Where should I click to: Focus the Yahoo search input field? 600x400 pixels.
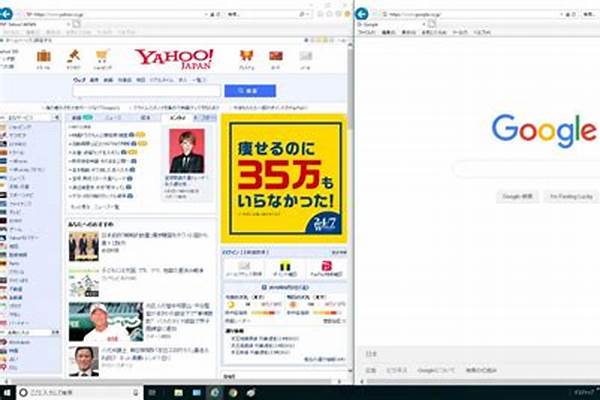pos(147,91)
